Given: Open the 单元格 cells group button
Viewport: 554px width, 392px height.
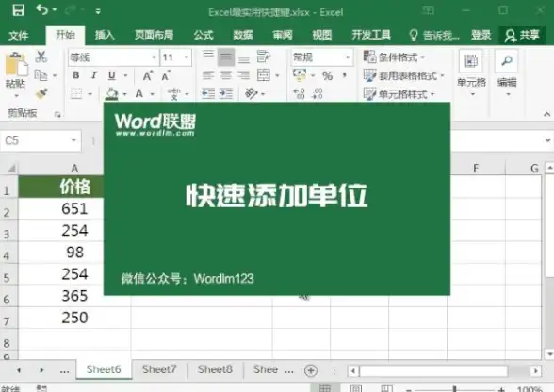Looking at the screenshot, I should (x=472, y=73).
